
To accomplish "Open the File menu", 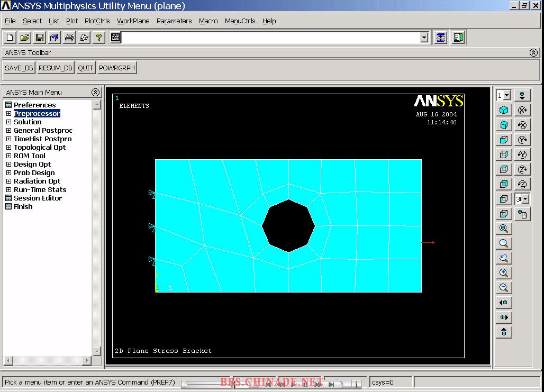I will click(10, 21).
